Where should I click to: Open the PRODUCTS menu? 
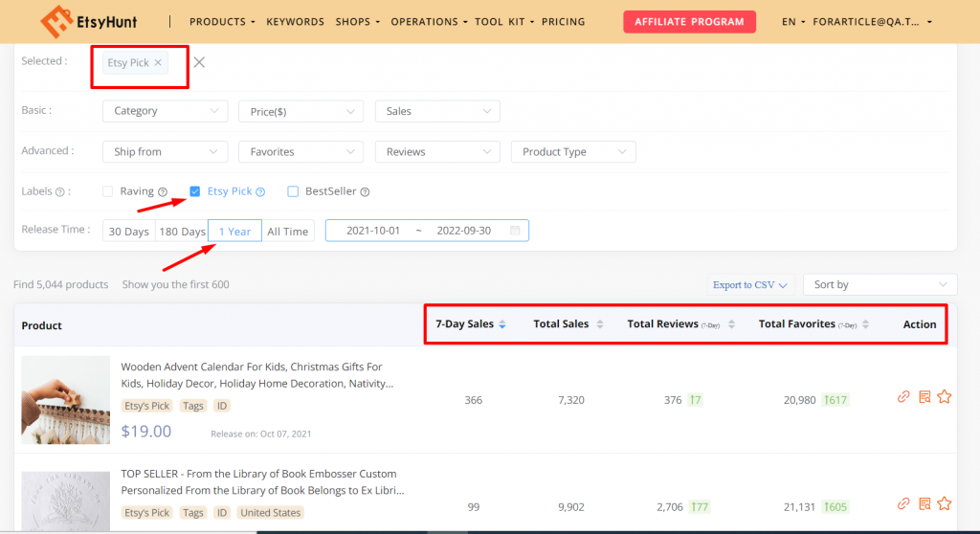tap(222, 21)
